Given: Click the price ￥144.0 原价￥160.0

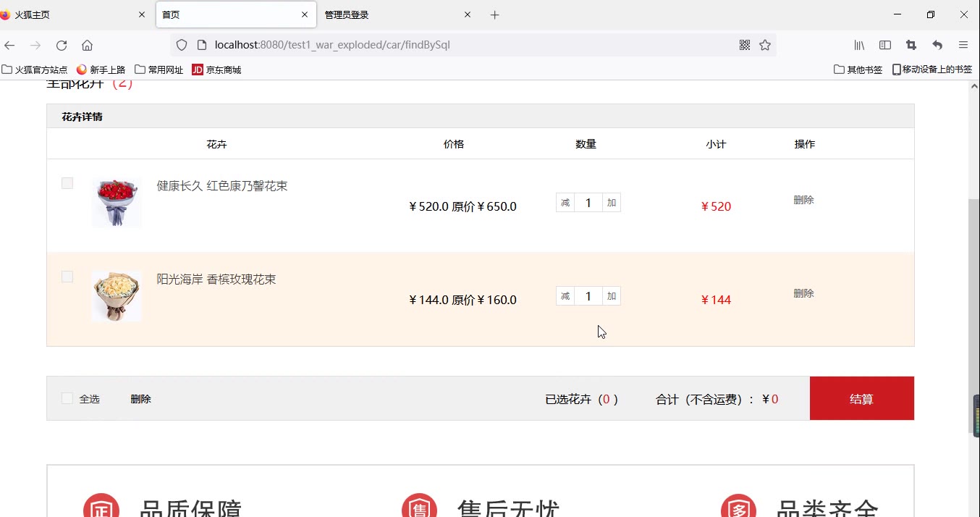Looking at the screenshot, I should (462, 300).
